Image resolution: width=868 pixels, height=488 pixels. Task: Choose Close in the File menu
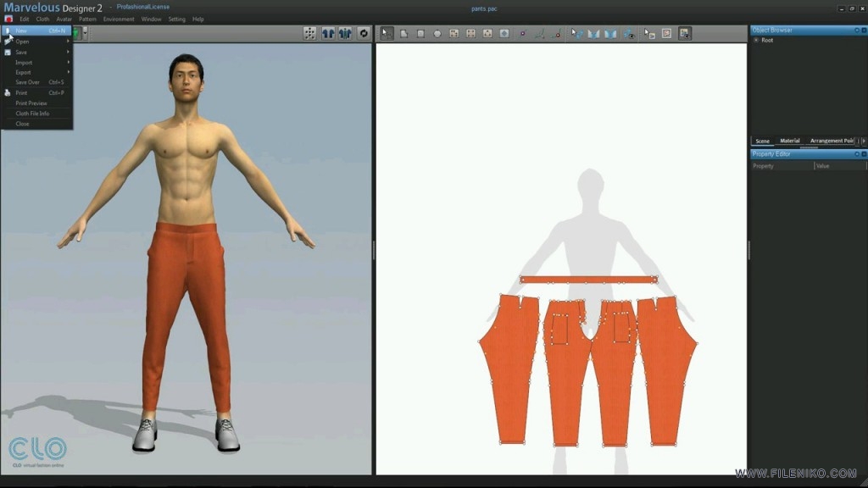pos(36,124)
